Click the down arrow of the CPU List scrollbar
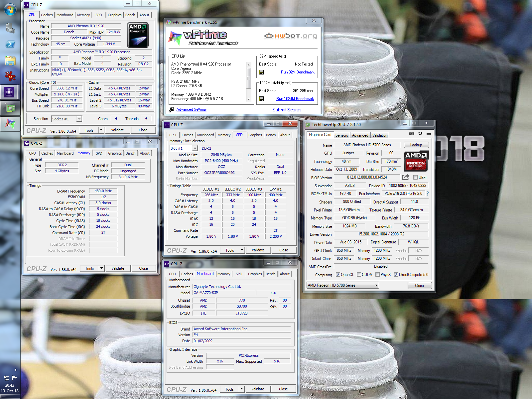The width and height of the screenshot is (532, 399). click(x=248, y=99)
